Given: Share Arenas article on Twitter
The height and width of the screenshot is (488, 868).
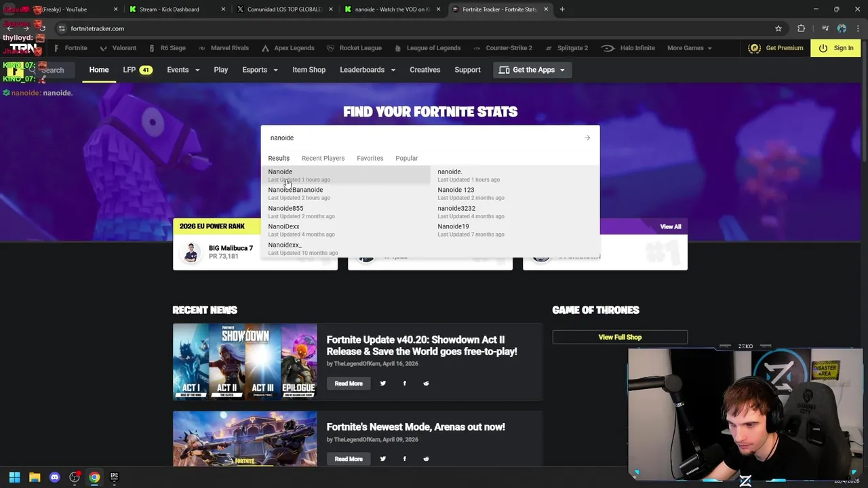Looking at the screenshot, I should (383, 459).
